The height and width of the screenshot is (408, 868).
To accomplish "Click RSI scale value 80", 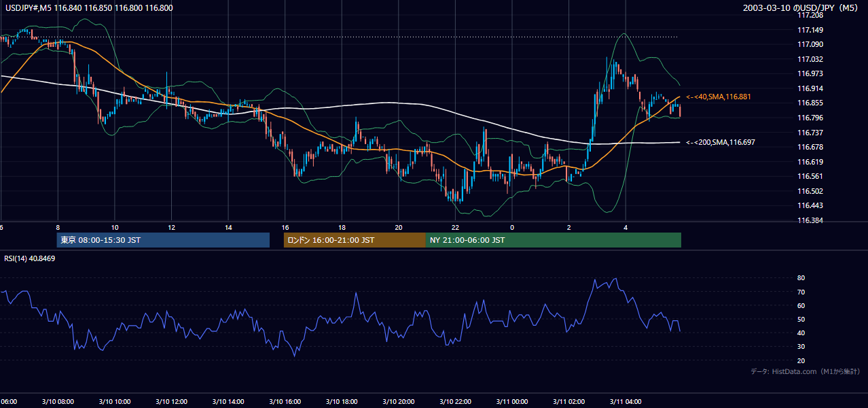I will pos(801,278).
